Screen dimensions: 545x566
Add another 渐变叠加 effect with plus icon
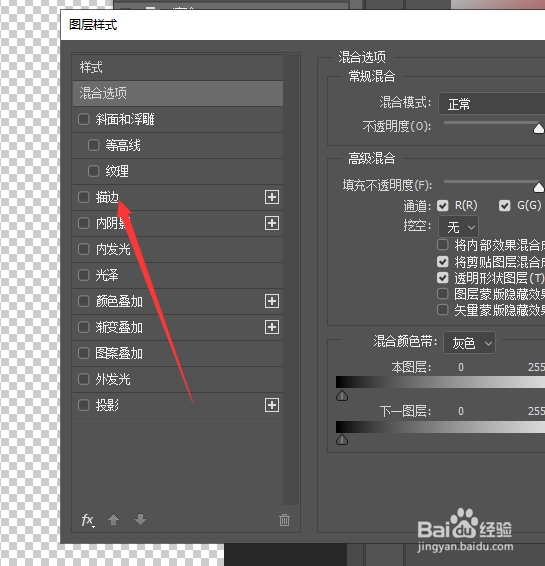pos(271,327)
